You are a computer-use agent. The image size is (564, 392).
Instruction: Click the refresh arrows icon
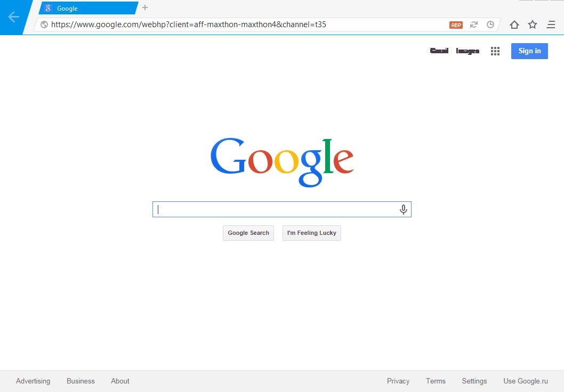(x=474, y=24)
